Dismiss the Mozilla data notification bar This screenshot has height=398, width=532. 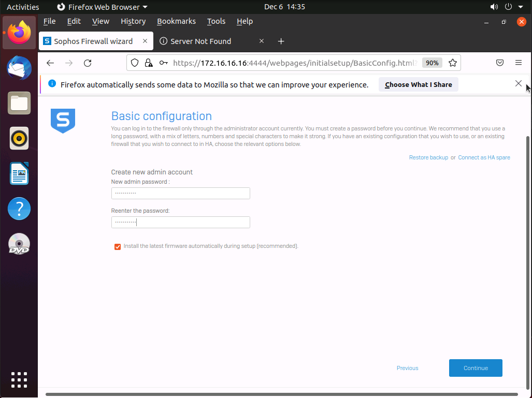tap(518, 84)
